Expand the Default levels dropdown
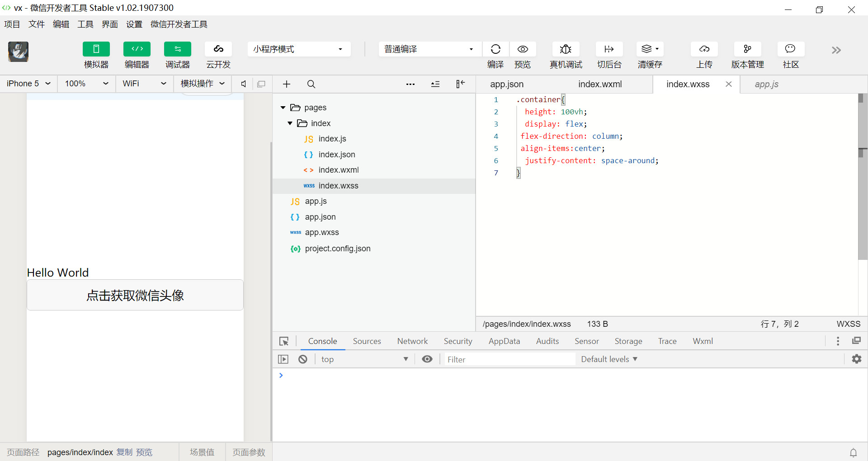Screen dimensions: 868x461 [x=609, y=359]
